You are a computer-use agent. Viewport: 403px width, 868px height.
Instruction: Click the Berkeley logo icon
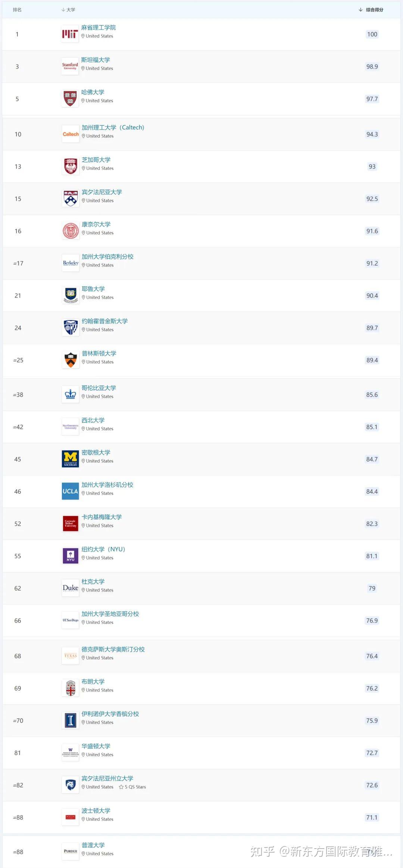71,263
